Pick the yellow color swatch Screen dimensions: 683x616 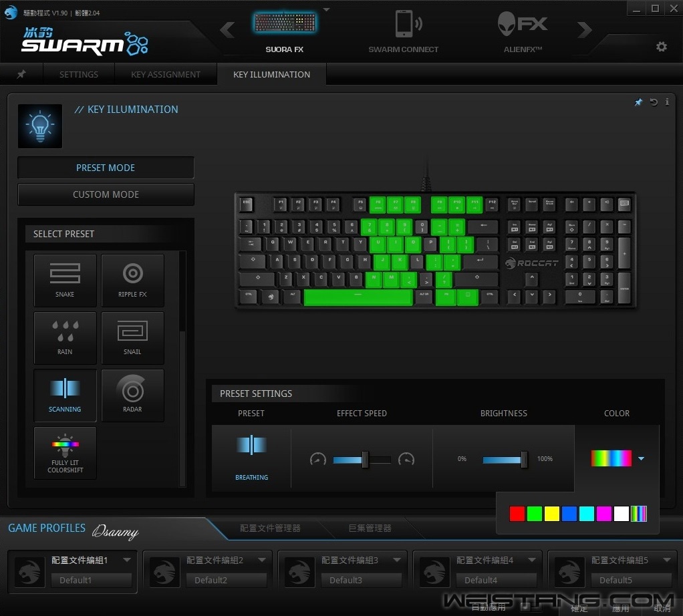[552, 514]
